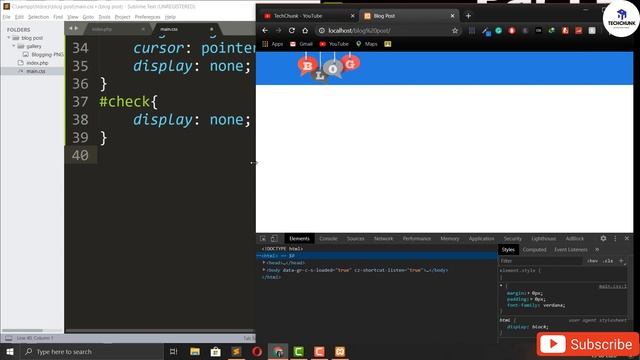Open Sublime Text Selection menu

38,17
